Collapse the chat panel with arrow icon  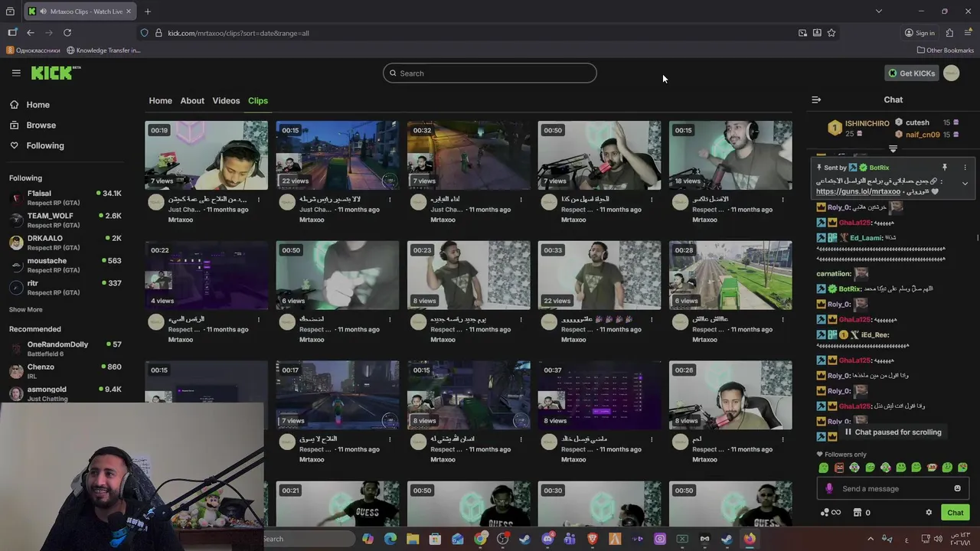(x=816, y=99)
